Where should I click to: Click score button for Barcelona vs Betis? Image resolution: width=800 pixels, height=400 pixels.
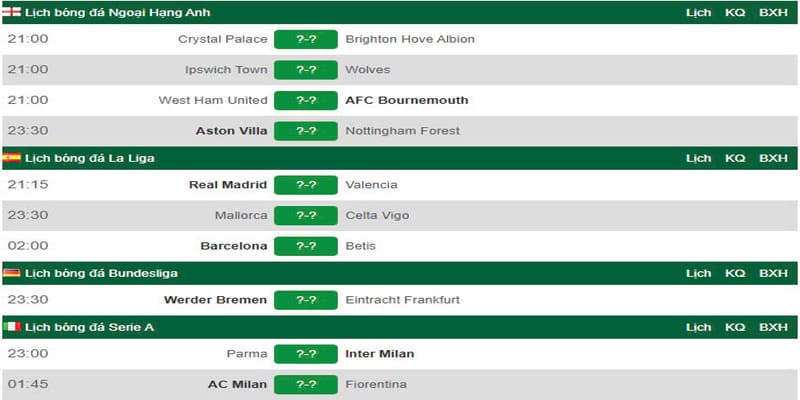point(306,246)
